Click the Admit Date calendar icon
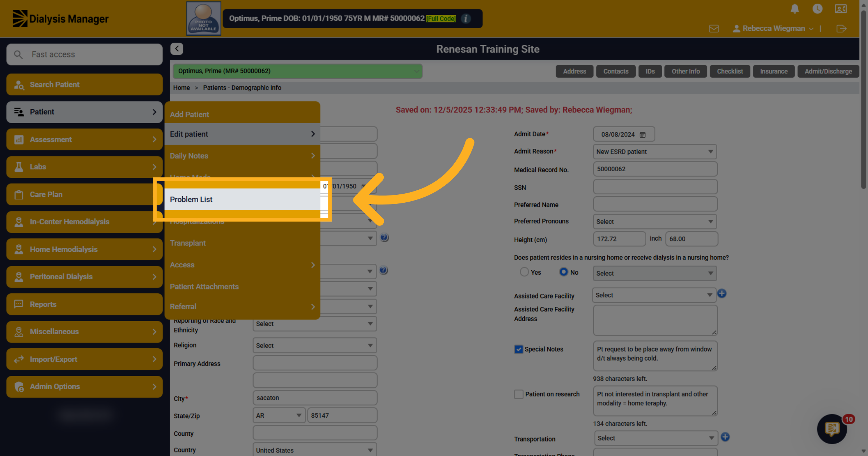 643,135
